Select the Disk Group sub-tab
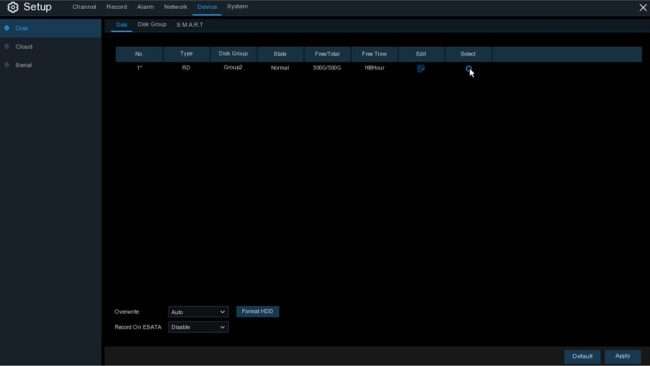650x366 pixels. (152, 24)
